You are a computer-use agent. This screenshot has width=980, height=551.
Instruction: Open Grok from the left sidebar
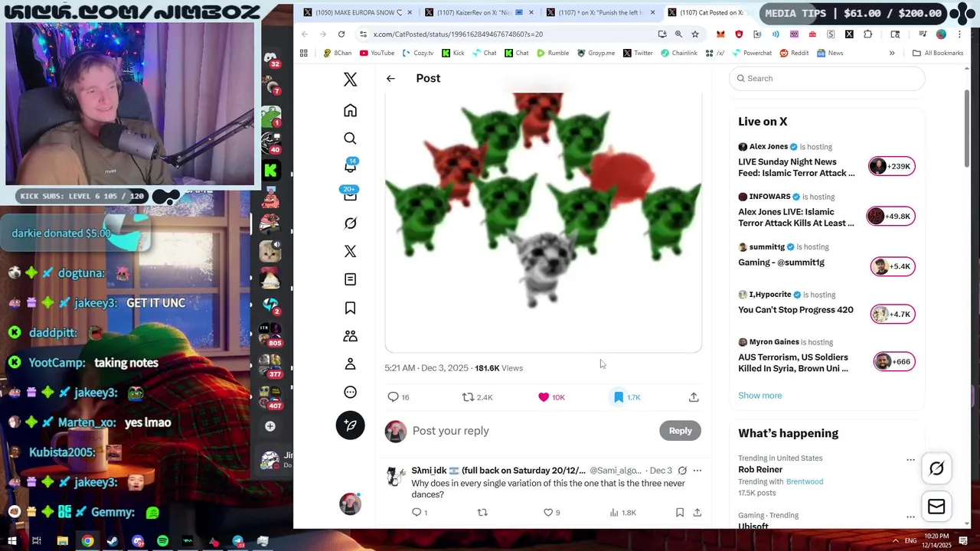350,223
